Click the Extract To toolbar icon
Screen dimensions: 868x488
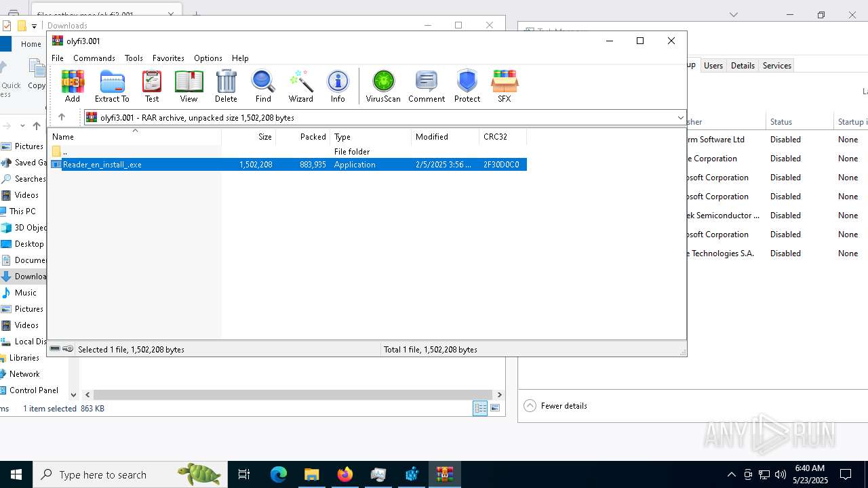(x=112, y=86)
